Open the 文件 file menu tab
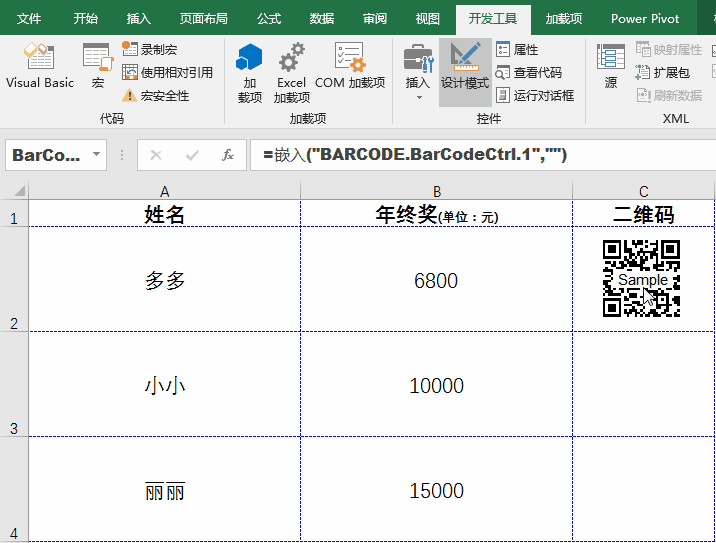716x543 pixels. pos(30,18)
